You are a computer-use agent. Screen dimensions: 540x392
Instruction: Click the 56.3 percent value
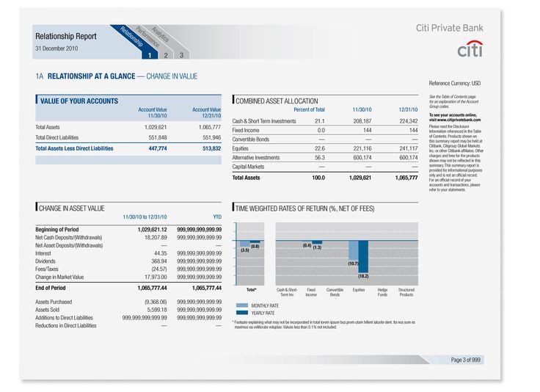coord(320,157)
